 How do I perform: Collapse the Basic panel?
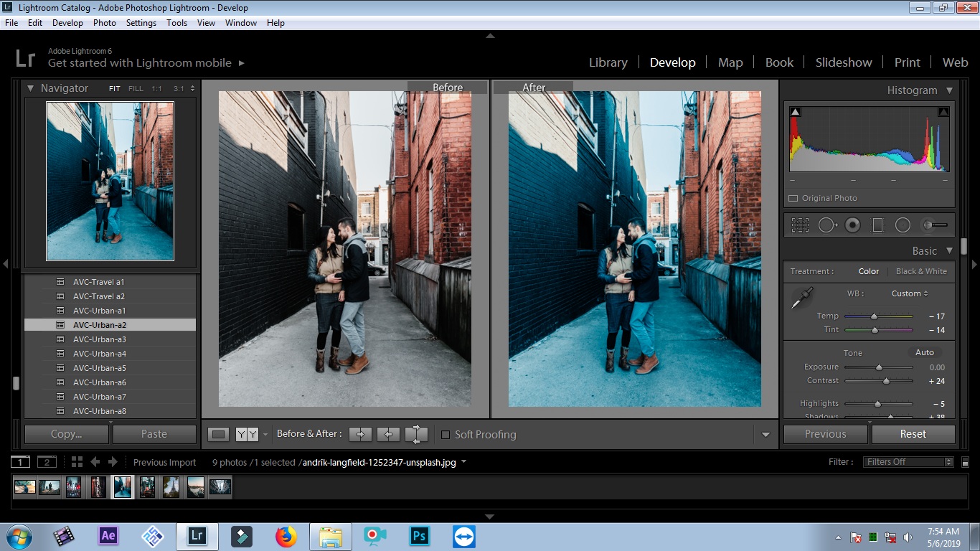[949, 251]
